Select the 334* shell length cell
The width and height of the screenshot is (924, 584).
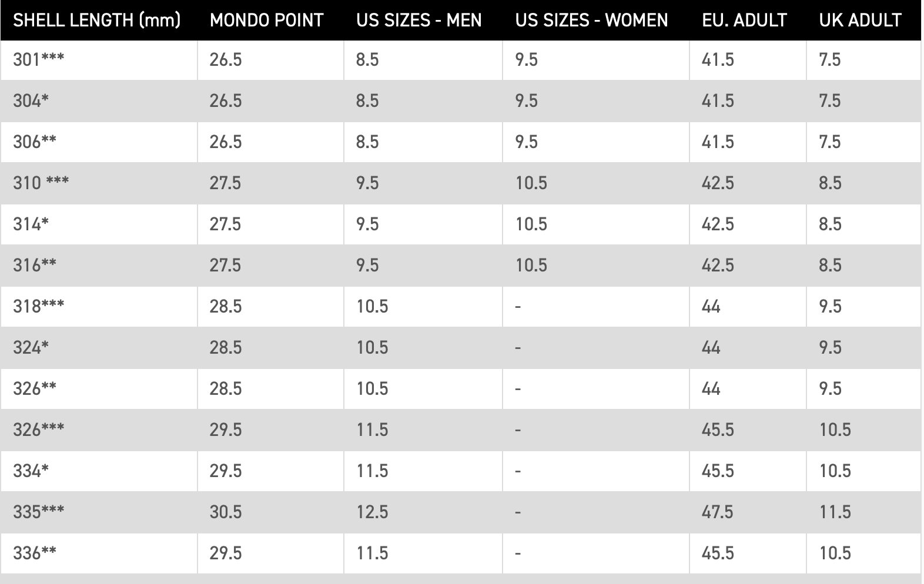(x=99, y=471)
